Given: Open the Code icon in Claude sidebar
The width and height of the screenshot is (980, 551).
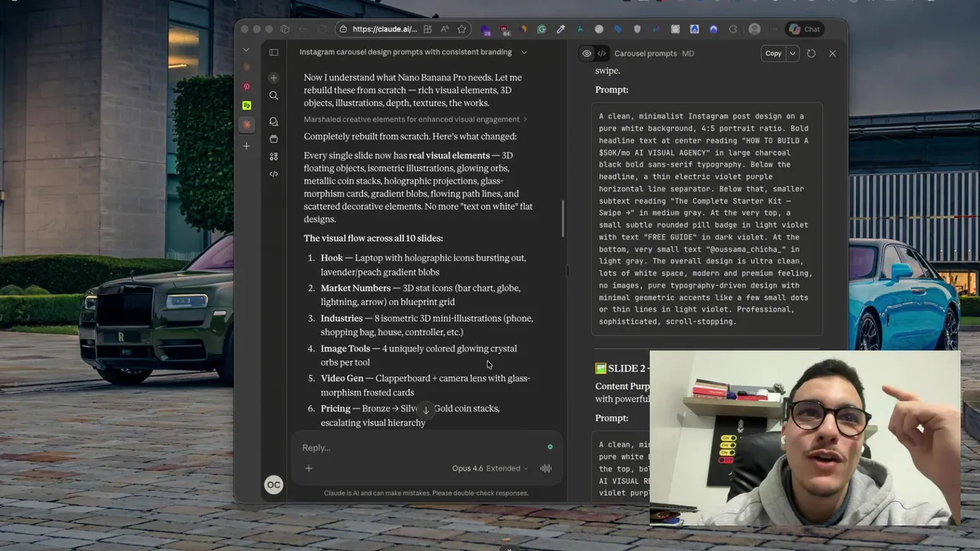Looking at the screenshot, I should (x=273, y=174).
